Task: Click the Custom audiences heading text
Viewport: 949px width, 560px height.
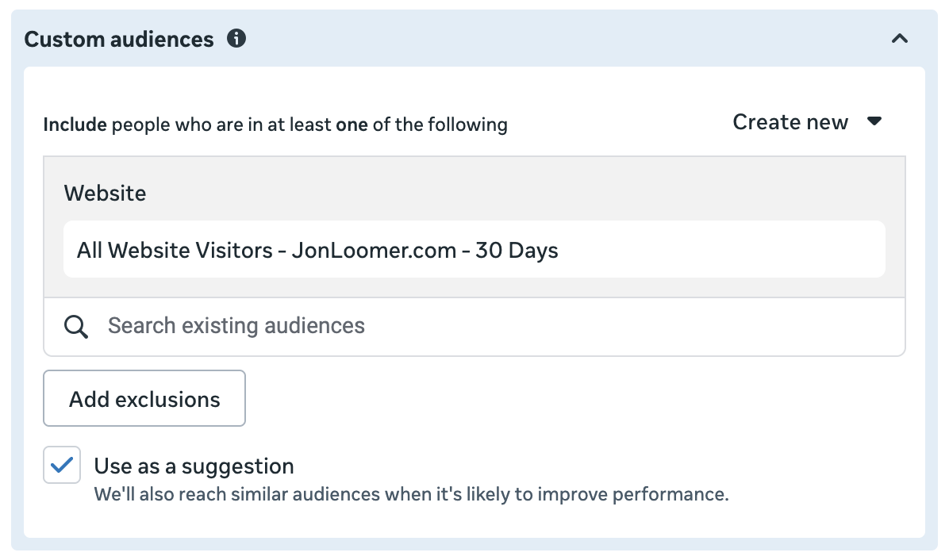Action: tap(119, 39)
